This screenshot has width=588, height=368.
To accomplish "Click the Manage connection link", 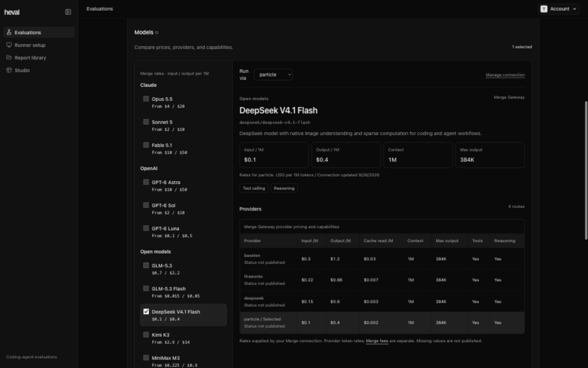I will (505, 75).
